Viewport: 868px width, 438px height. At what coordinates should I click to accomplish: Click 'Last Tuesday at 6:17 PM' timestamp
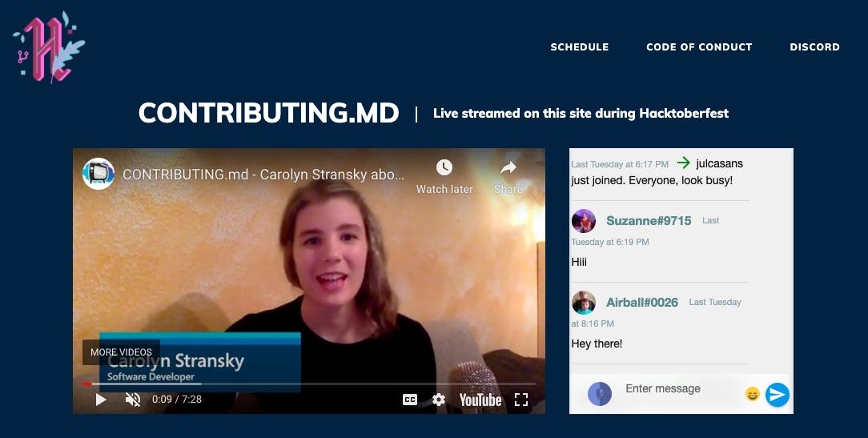(x=620, y=164)
